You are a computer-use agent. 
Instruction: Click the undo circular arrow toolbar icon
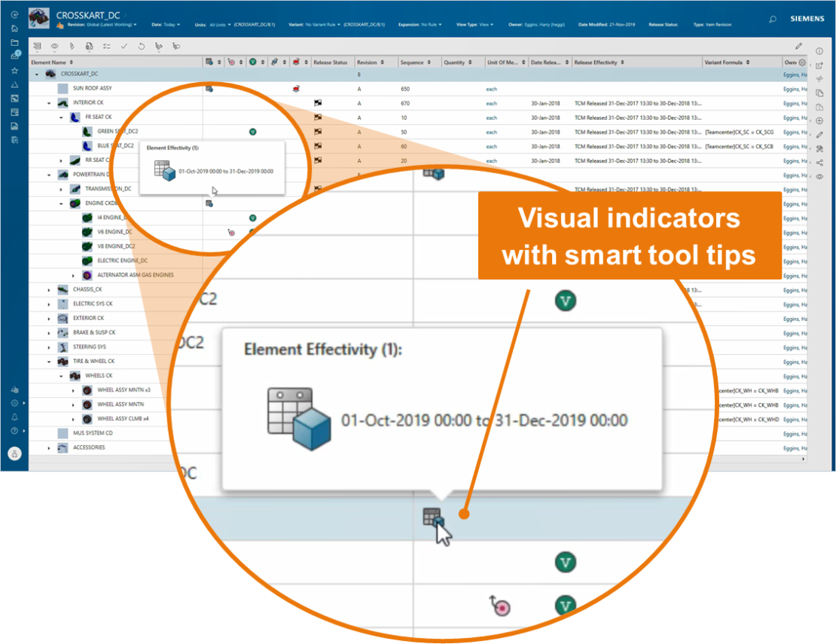pos(142,46)
